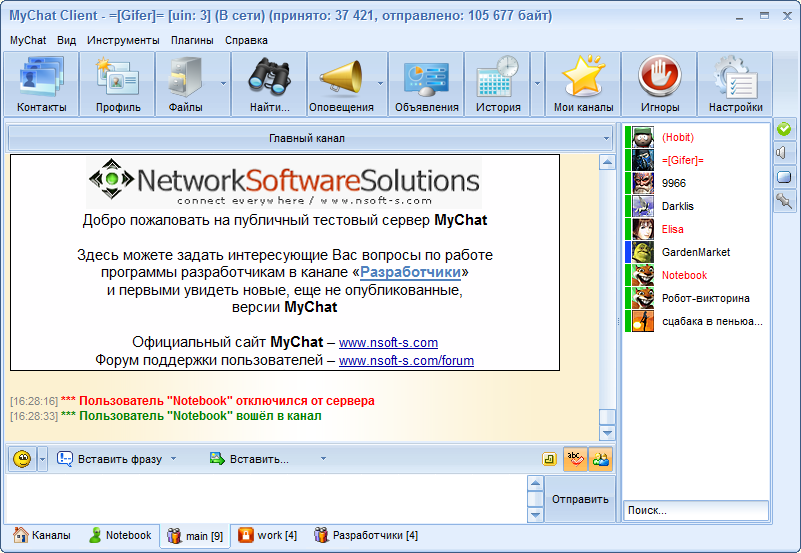Click the Network Software Solutions logo banner

[x=284, y=182]
